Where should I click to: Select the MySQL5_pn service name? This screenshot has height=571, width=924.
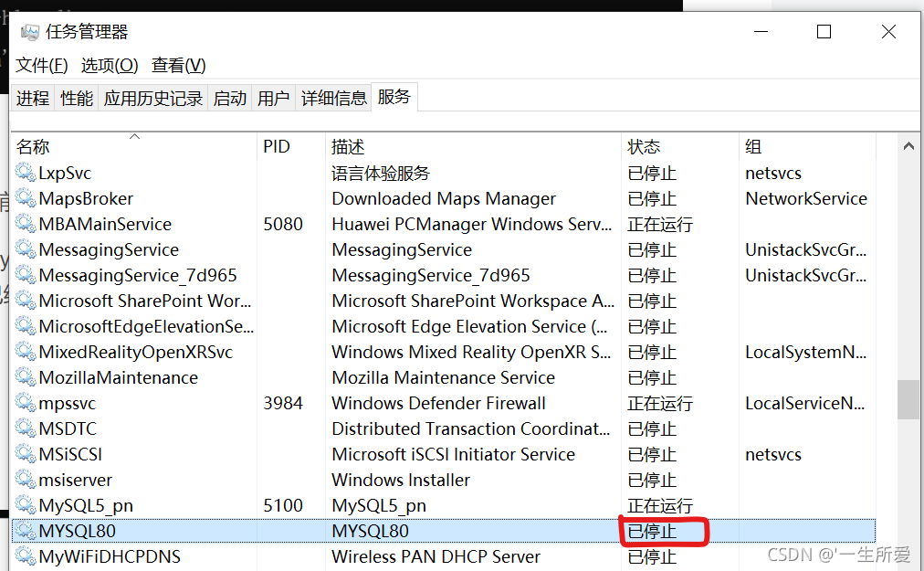coord(86,505)
